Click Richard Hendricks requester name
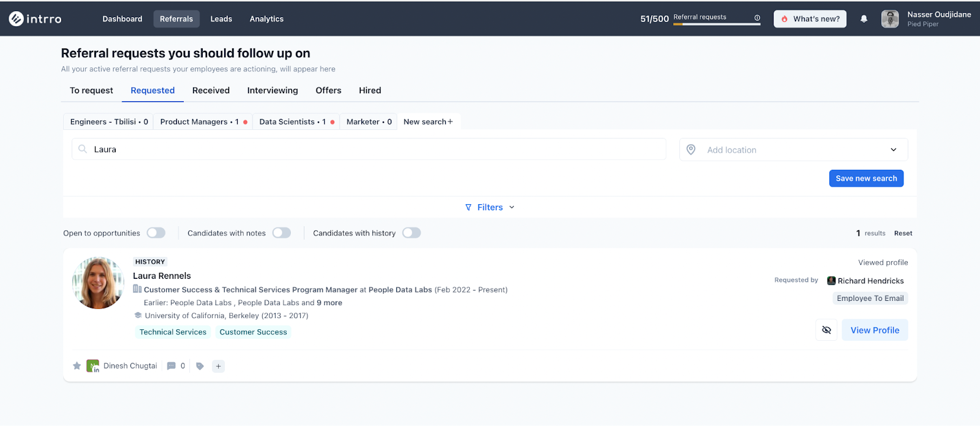This screenshot has width=980, height=426. pos(871,281)
